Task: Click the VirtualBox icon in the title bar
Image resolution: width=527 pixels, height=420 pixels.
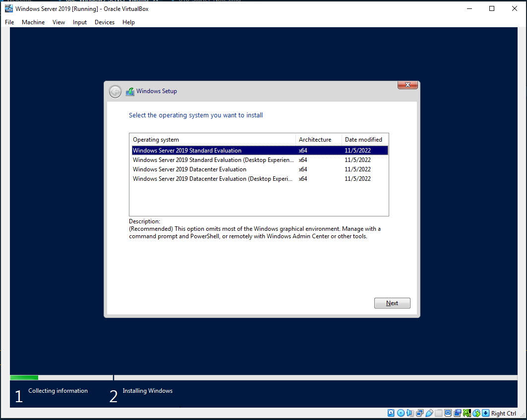Action: pyautogui.click(x=9, y=8)
